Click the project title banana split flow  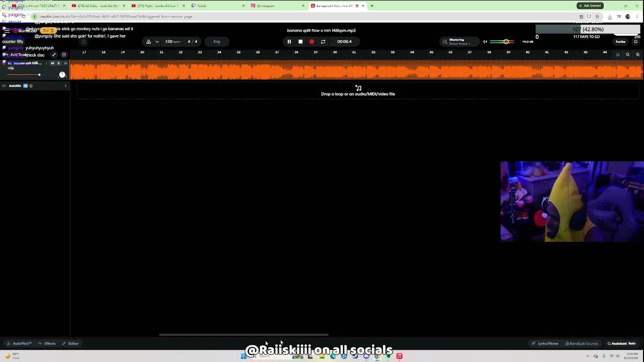coord(321,31)
